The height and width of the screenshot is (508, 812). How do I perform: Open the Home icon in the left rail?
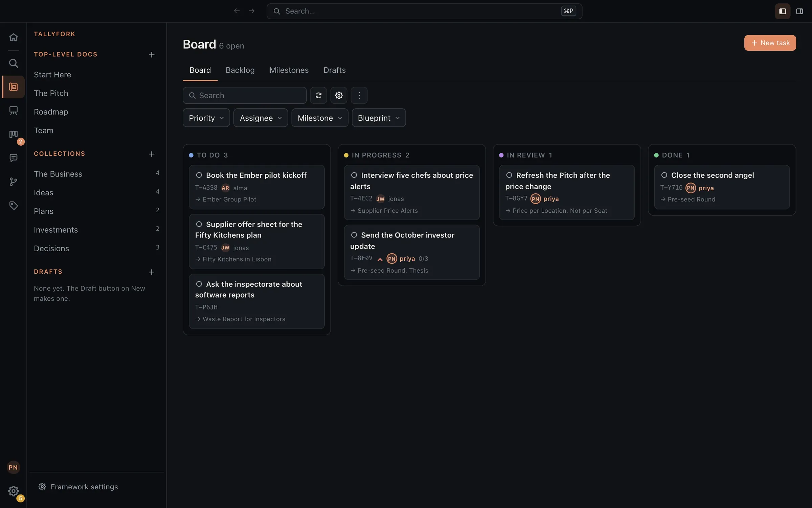(x=13, y=37)
